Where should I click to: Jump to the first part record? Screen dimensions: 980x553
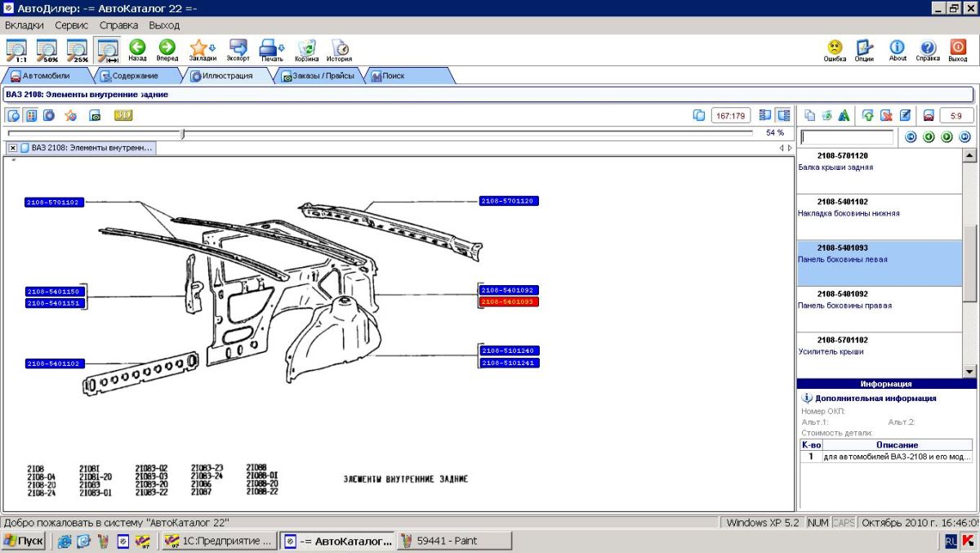911,137
